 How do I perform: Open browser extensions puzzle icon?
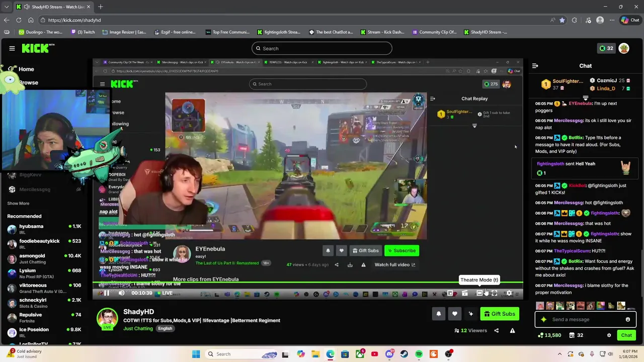click(x=575, y=20)
